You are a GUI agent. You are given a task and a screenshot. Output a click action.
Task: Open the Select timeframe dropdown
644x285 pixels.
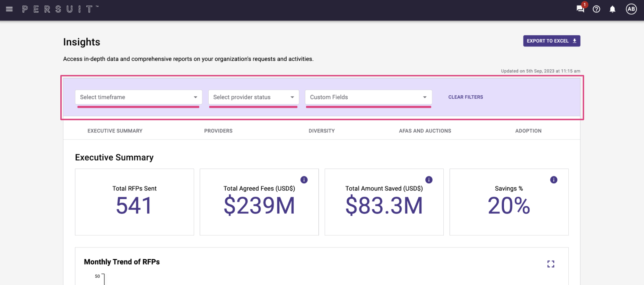(138, 97)
